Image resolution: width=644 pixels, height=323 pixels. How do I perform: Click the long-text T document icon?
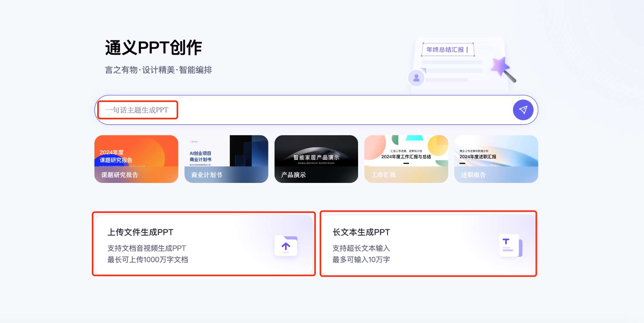pos(510,246)
